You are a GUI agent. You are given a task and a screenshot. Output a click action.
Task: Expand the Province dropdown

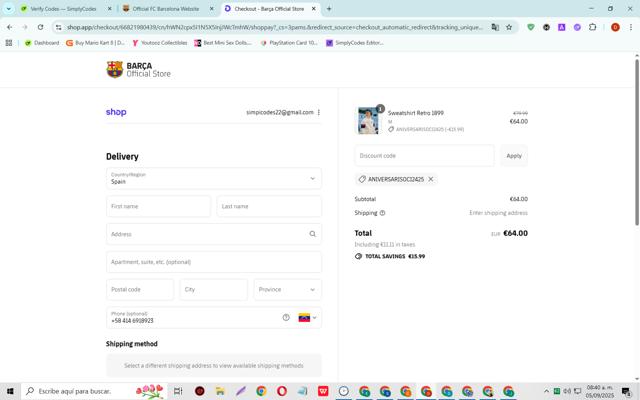(287, 289)
